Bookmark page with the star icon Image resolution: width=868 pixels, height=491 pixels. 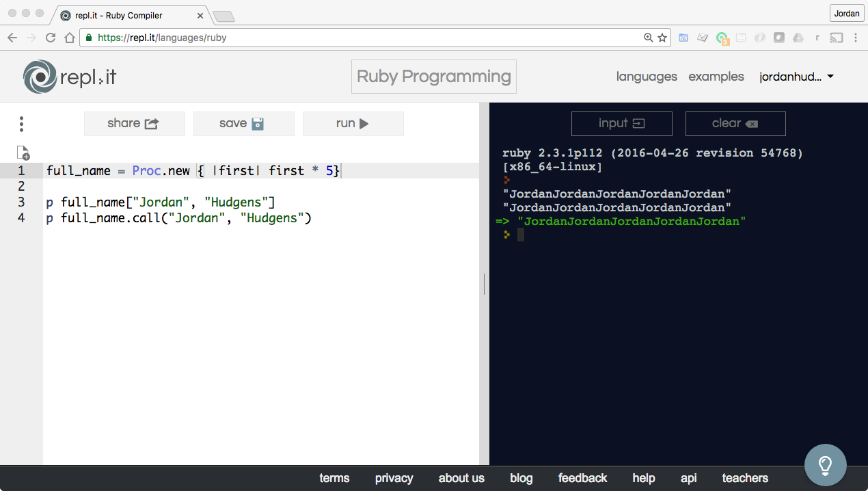pyautogui.click(x=662, y=38)
